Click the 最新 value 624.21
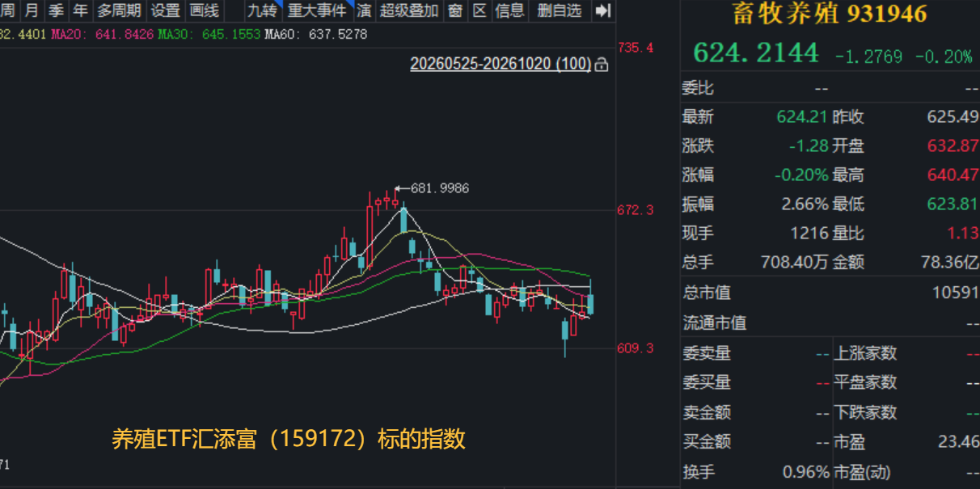This screenshot has height=489, width=980. coord(802,116)
